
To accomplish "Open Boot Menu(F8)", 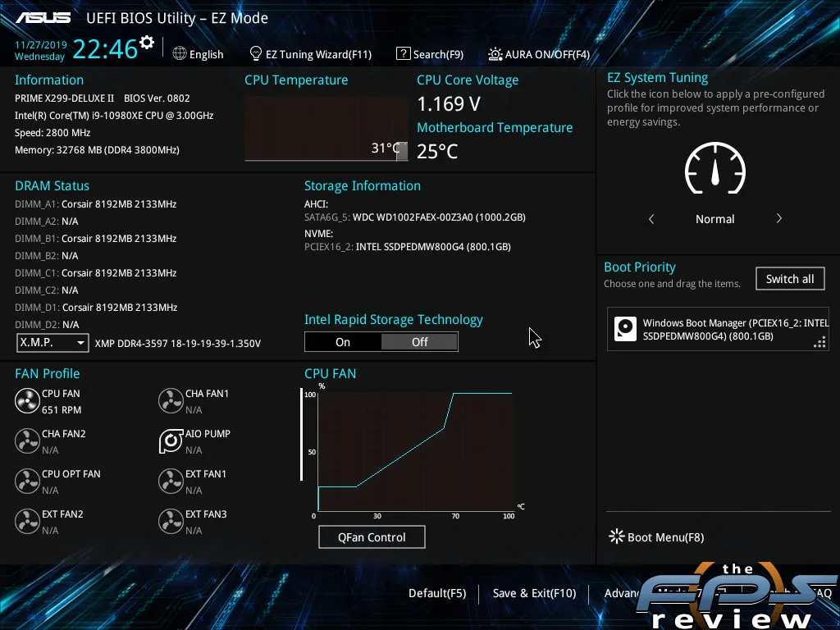I will [665, 536].
